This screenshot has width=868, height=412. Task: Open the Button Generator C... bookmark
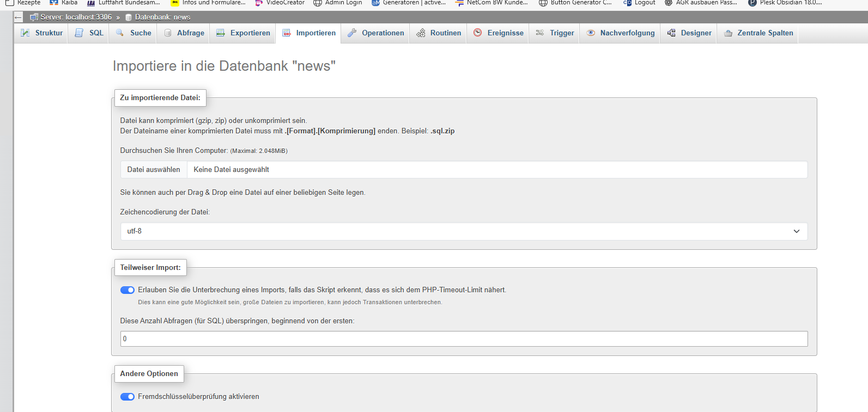[x=575, y=3]
